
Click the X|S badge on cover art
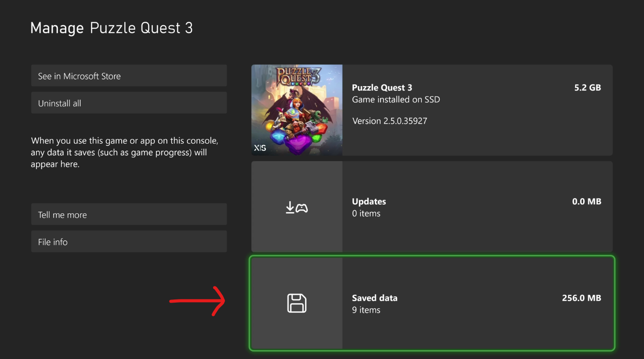[260, 147]
